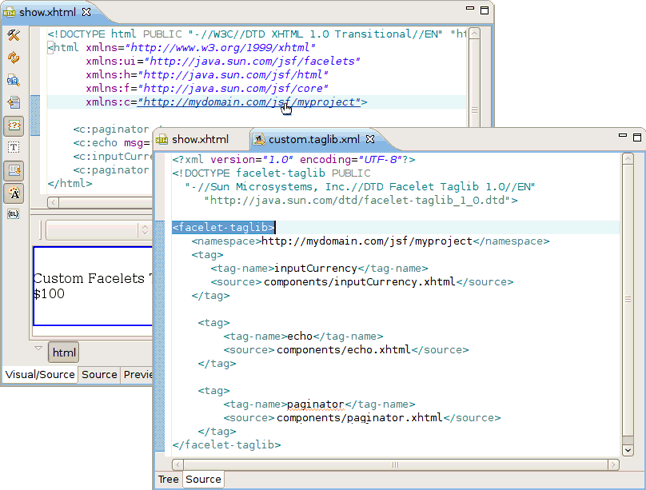Click the Preferences wrench-and-hammer toolbar icon

[14, 36]
